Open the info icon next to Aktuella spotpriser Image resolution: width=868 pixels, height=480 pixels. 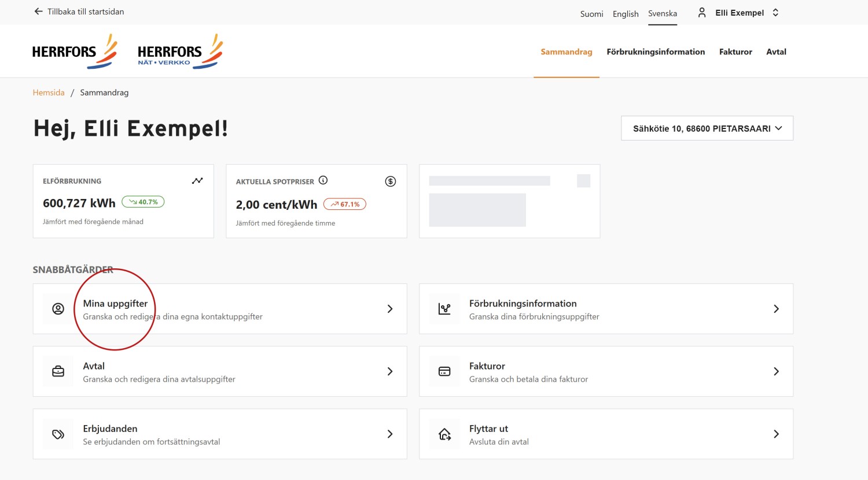point(323,180)
